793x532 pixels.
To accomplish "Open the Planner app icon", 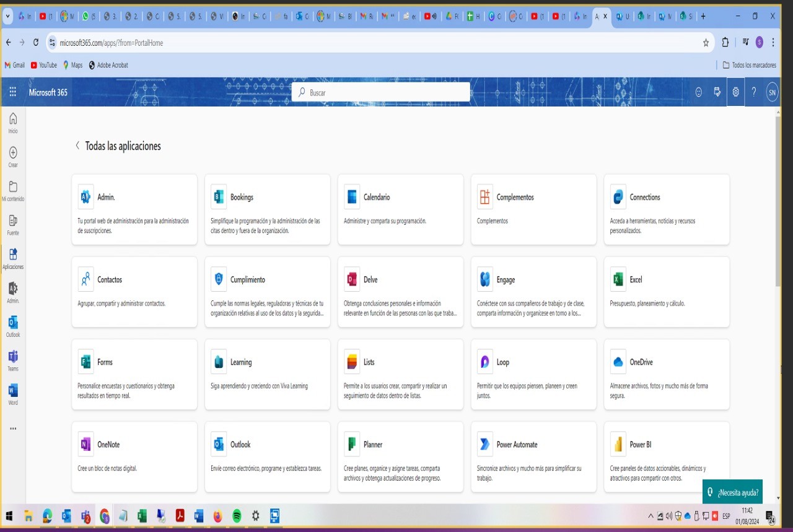I will (351, 444).
